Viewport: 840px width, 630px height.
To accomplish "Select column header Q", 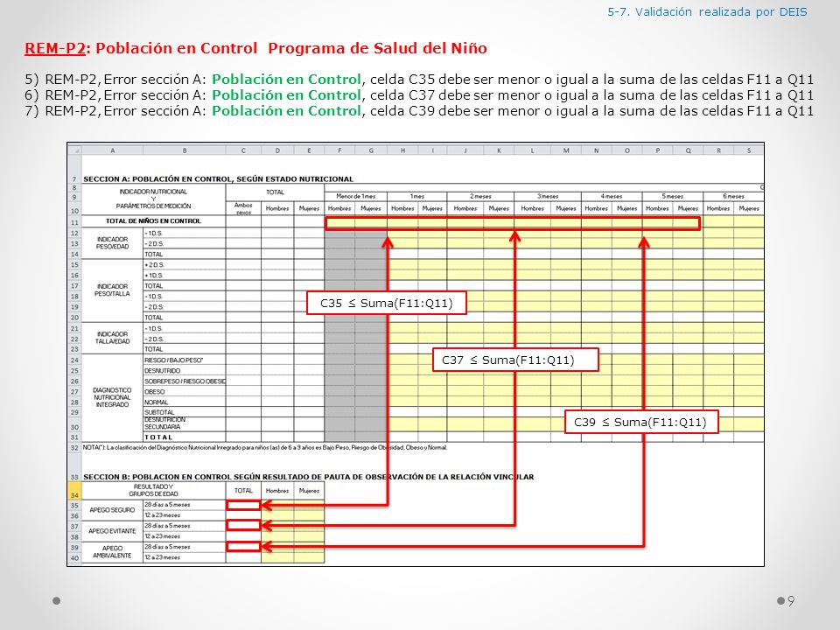I will coord(689,150).
